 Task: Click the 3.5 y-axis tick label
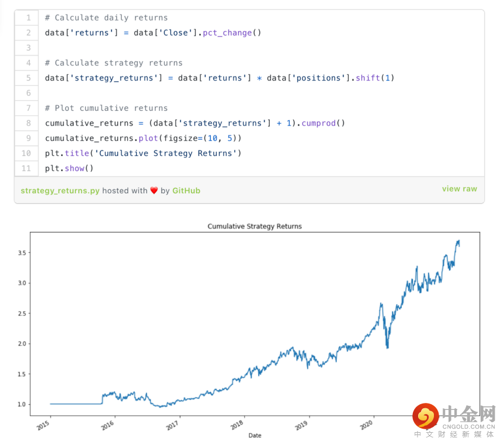(21, 253)
